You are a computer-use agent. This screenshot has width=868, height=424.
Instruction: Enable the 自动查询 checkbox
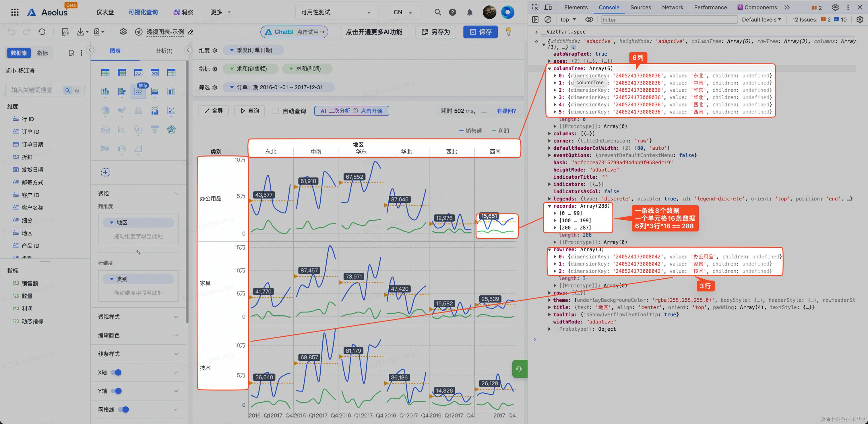(276, 111)
